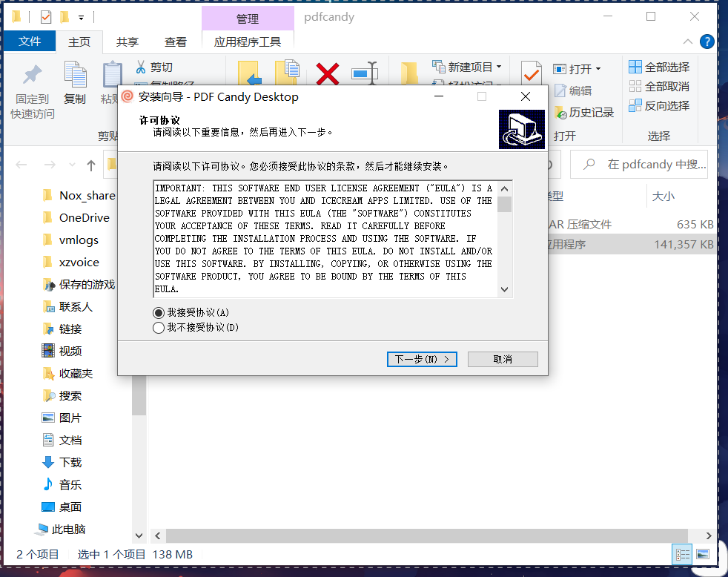Click the Next (下一步) button in installer
The image size is (728, 577).
(x=422, y=359)
